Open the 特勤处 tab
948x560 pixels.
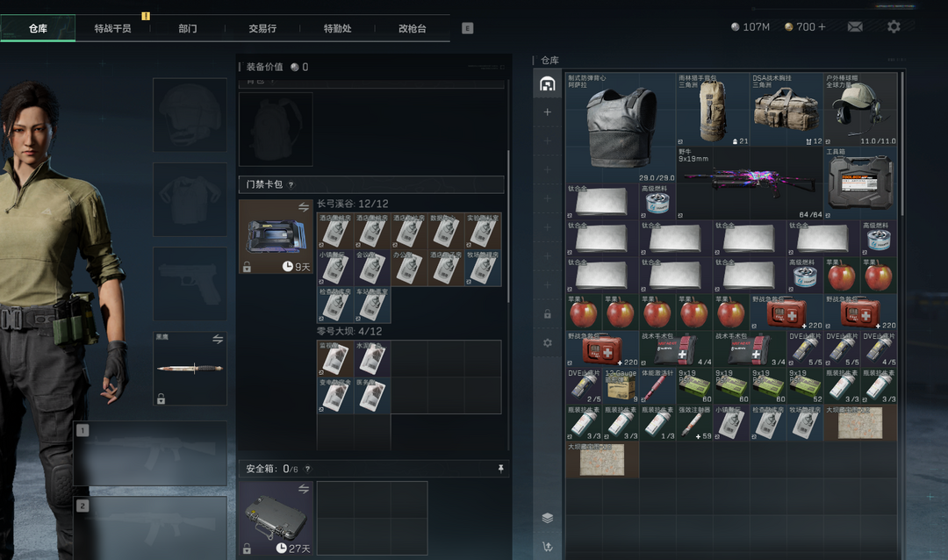coord(337,28)
